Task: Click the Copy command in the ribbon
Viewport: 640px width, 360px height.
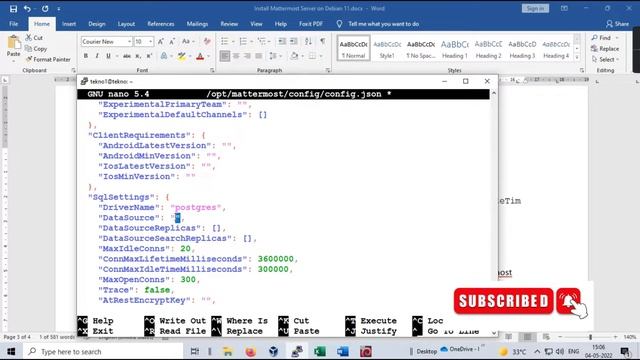Action: [x=36, y=49]
